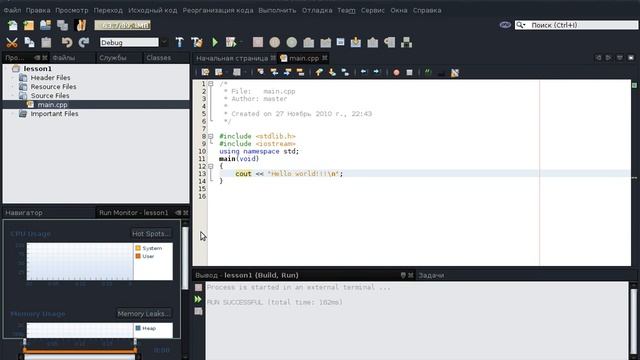This screenshot has width=640, height=360.
Task: Click the Last Edit icon in editor toolbar
Action: click(x=205, y=73)
